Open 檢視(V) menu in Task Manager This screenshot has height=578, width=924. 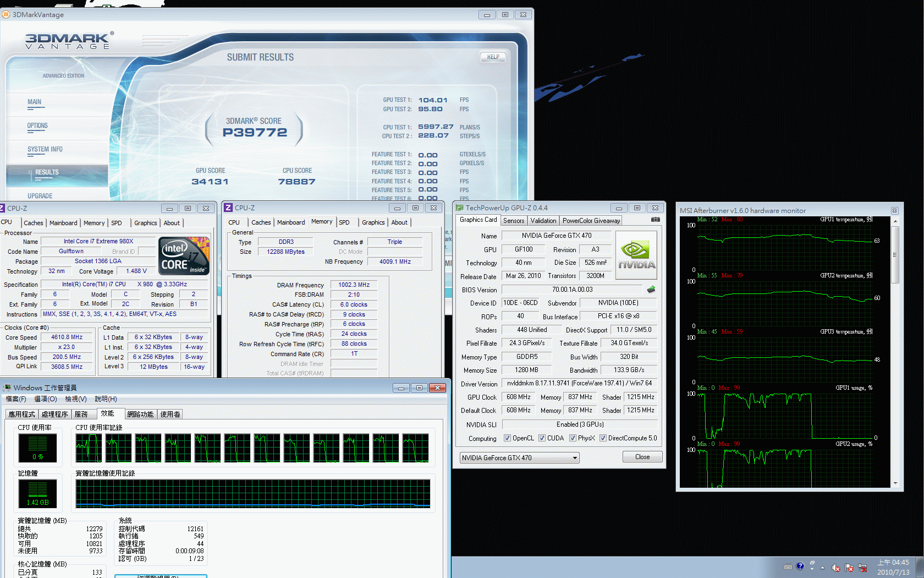(x=76, y=399)
